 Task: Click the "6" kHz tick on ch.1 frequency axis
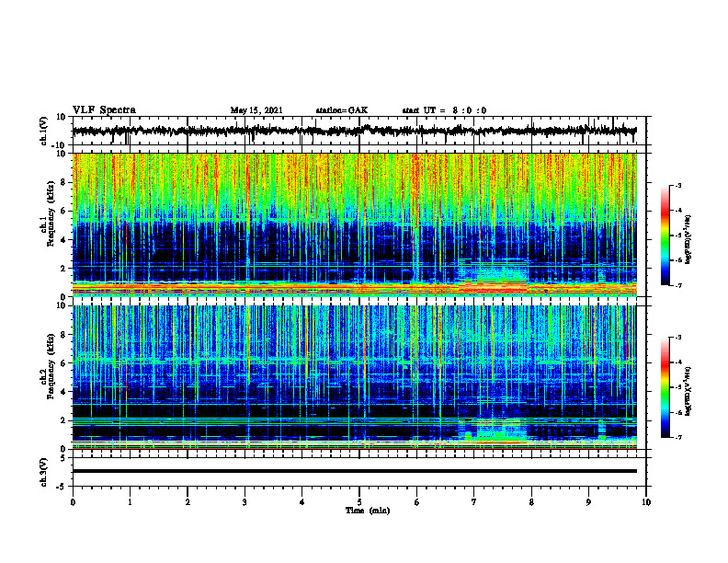(x=65, y=211)
